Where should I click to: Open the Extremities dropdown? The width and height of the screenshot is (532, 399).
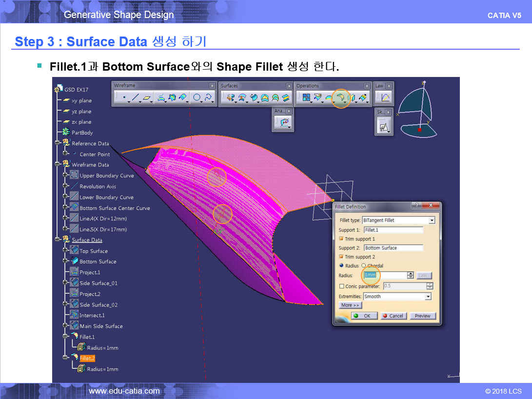(x=428, y=296)
